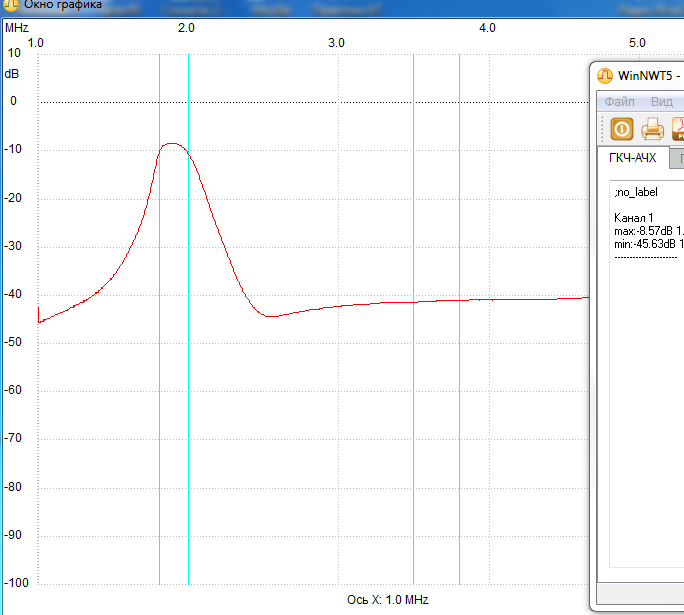The height and width of the screenshot is (615, 684).
Task: Click the cyan marker line near 3.8 MHz
Action: [459, 319]
